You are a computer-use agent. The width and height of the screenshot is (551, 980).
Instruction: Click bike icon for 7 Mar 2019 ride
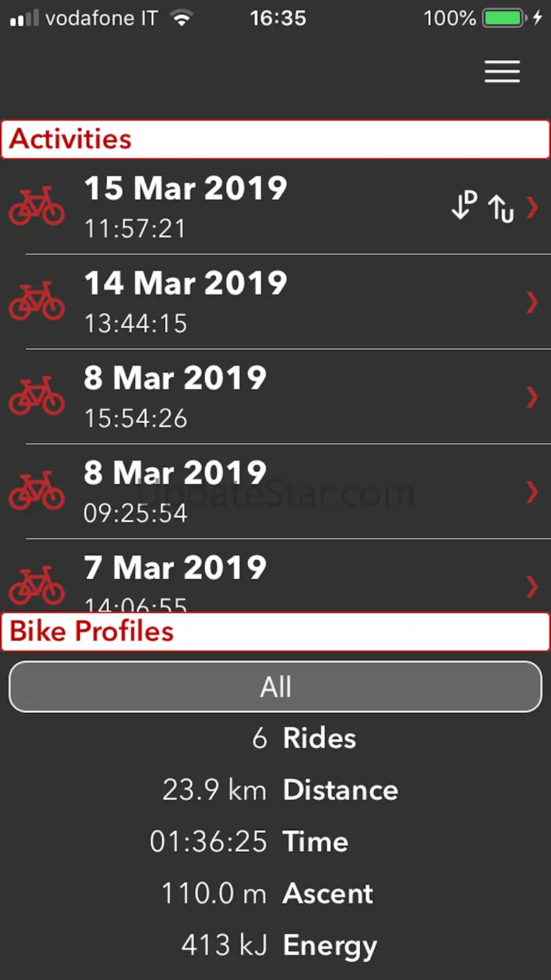37,585
